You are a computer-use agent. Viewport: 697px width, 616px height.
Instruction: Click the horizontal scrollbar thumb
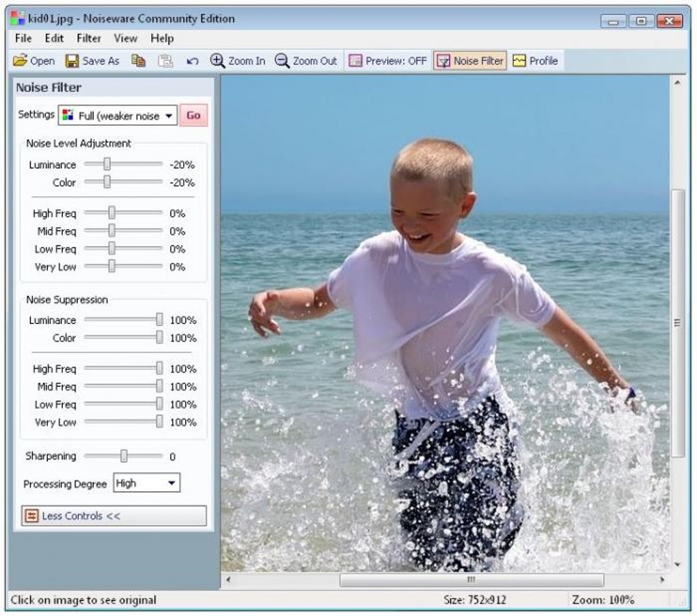[471, 580]
